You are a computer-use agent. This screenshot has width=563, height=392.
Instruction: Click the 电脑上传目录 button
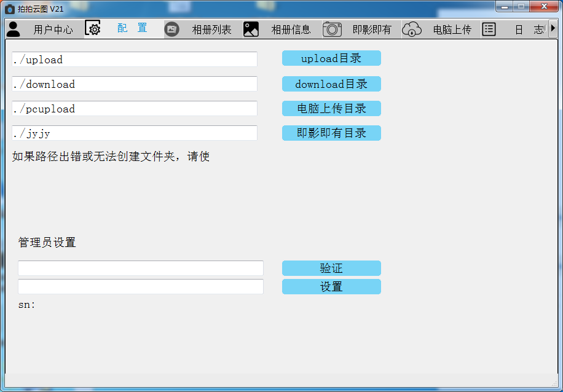(331, 108)
